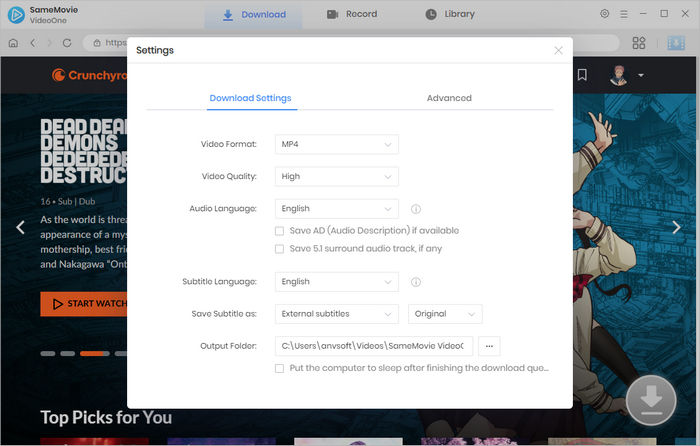
Task: Click the Output Folder path field
Action: (373, 346)
